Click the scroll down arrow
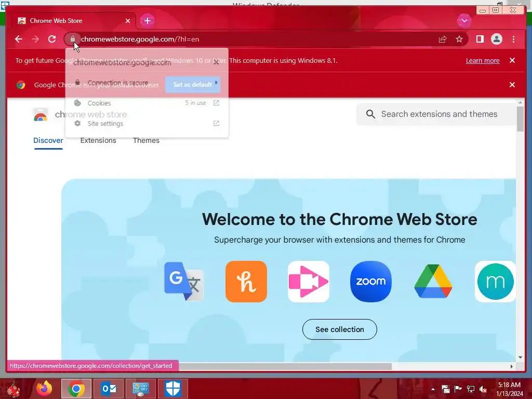Screen dimensions: 532x399 pos(520,357)
